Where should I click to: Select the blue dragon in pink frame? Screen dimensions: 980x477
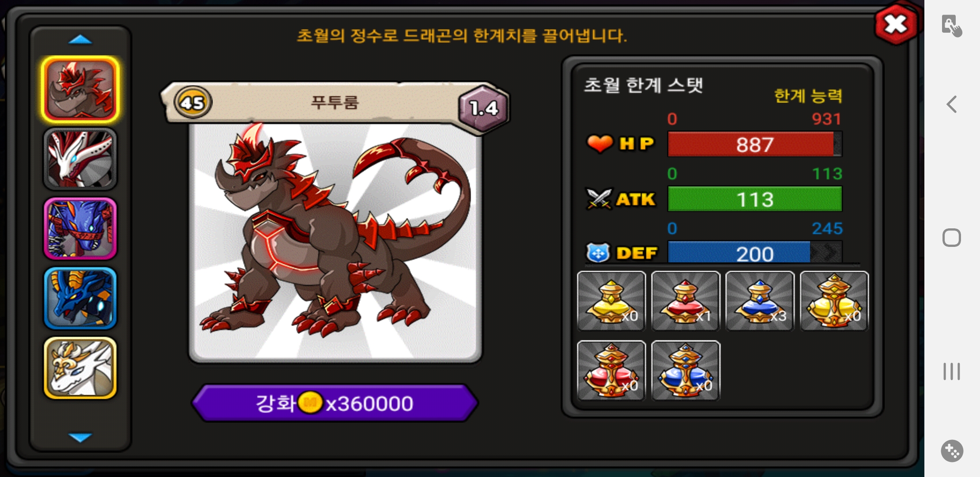(80, 228)
